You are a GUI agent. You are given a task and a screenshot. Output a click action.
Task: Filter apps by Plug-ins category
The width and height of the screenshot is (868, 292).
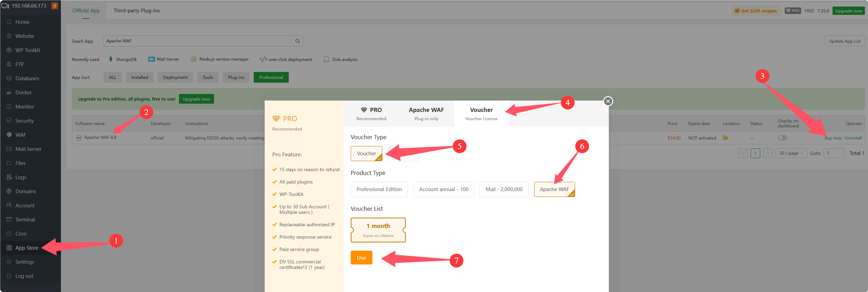pyautogui.click(x=236, y=77)
